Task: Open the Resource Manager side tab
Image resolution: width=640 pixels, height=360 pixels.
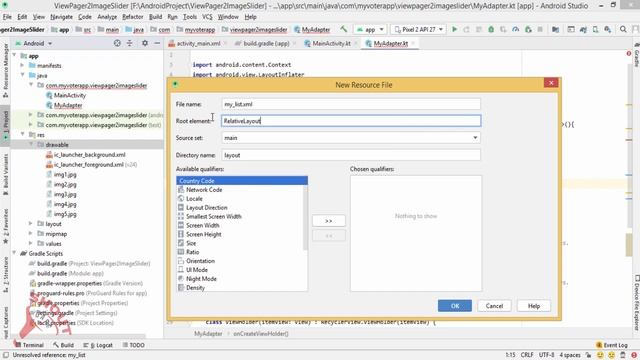Action: point(5,70)
